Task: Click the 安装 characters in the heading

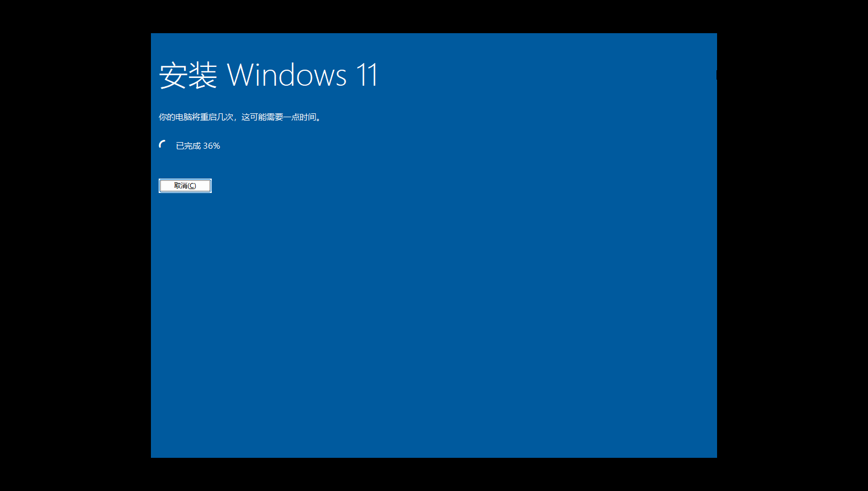Action: click(188, 75)
